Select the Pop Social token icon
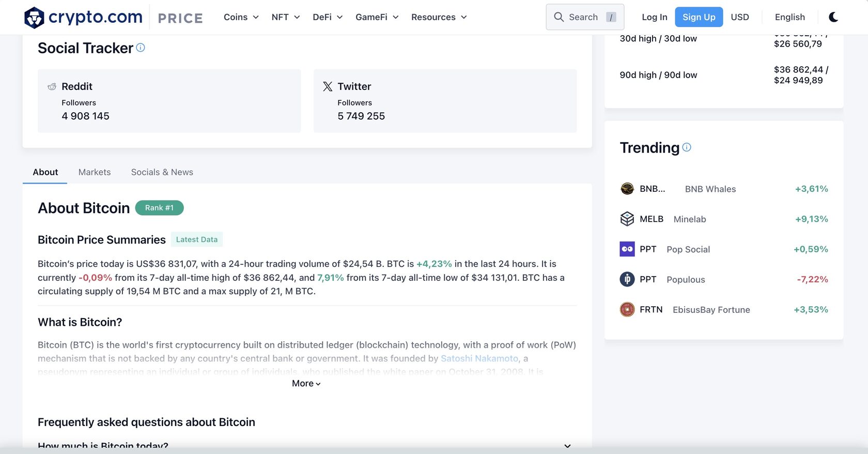 [627, 249]
